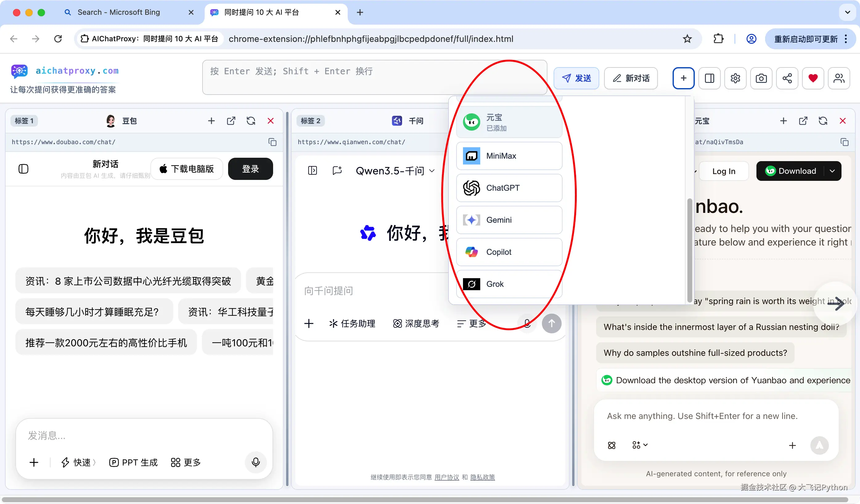Open the share panel icon
Screen dimensions: 860x504
point(787,78)
